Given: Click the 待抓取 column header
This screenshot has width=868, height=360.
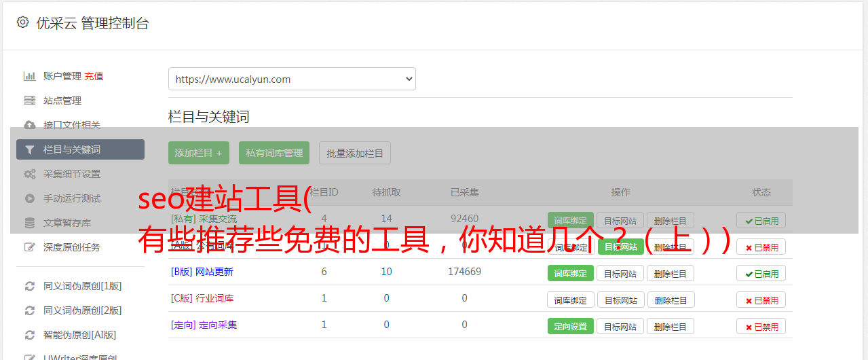Looking at the screenshot, I should tap(386, 192).
